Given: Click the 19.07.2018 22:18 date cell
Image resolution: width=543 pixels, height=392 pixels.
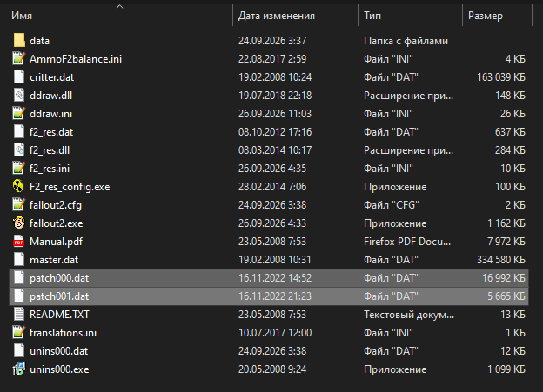Looking at the screenshot, I should pyautogui.click(x=275, y=96).
